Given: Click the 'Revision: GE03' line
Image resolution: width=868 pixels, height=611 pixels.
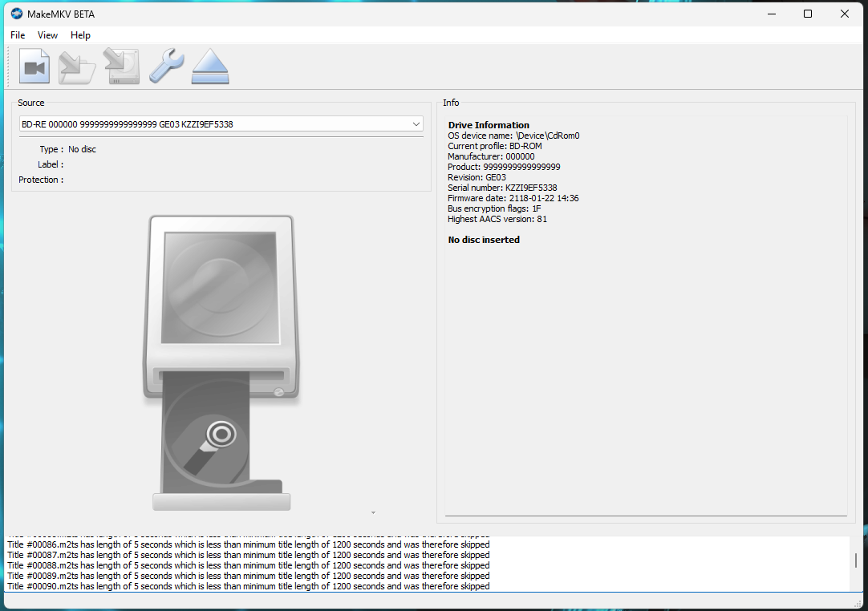Looking at the screenshot, I should (477, 178).
